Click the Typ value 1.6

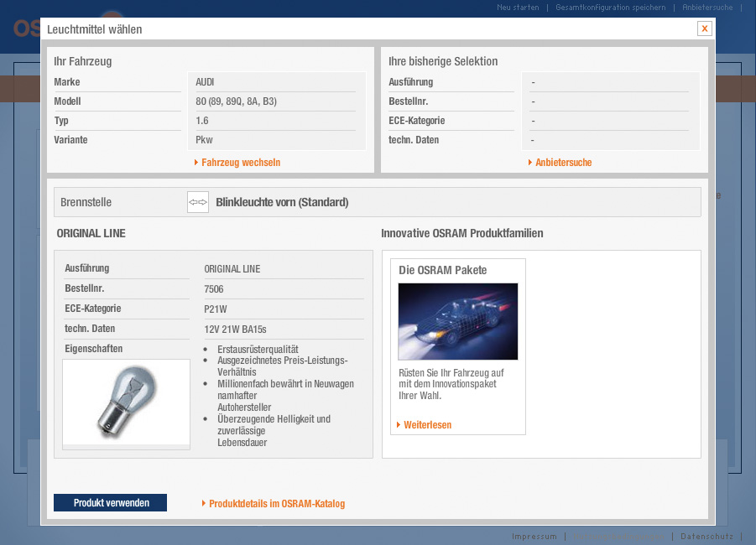tap(202, 121)
